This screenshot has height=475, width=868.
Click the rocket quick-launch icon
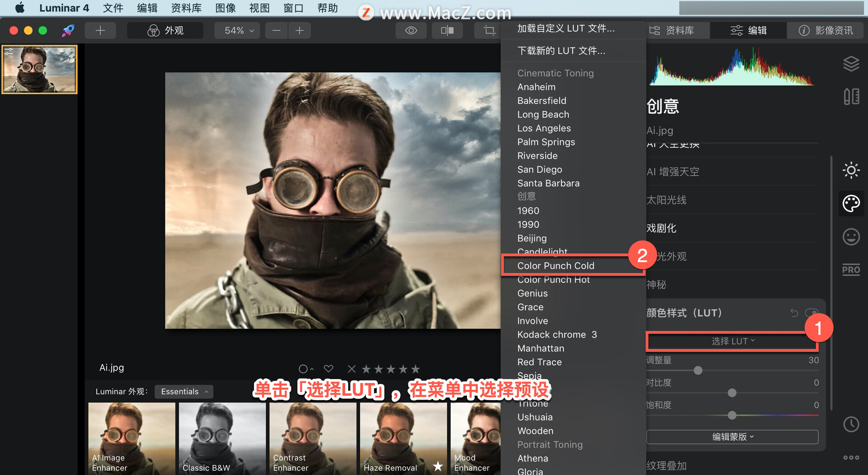pyautogui.click(x=68, y=30)
